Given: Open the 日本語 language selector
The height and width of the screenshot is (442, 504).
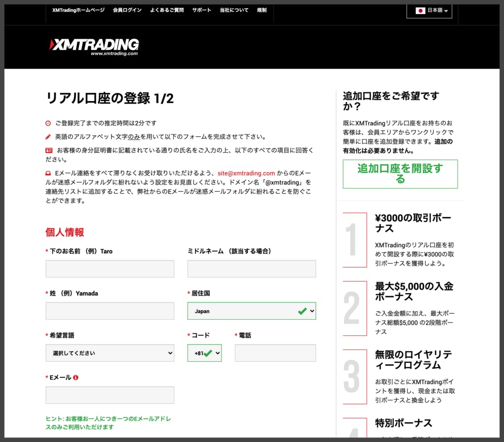Looking at the screenshot, I should point(429,11).
